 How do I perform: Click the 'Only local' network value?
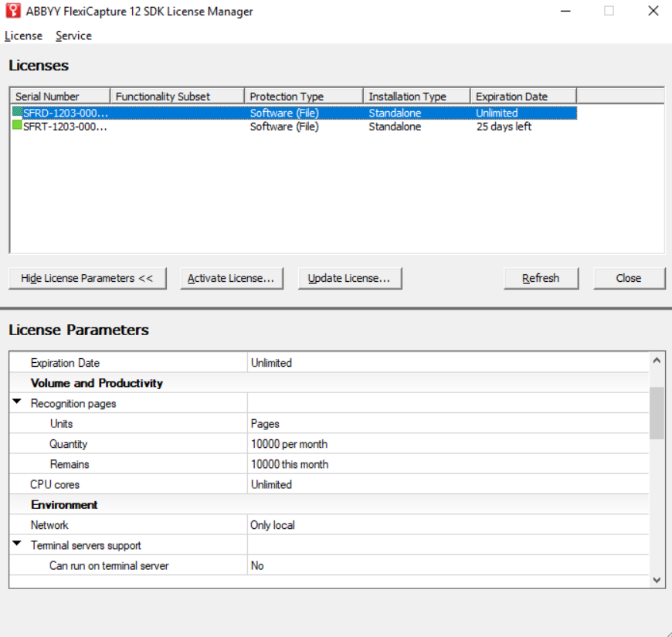pos(272,525)
